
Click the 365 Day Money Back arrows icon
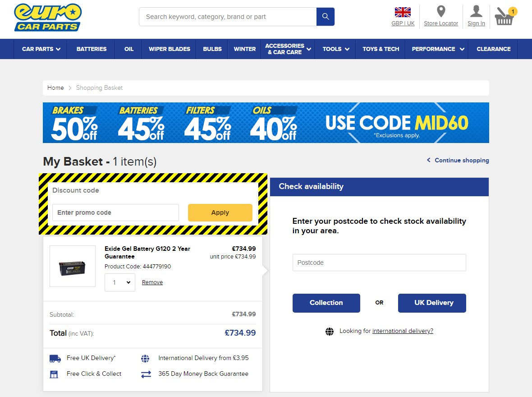[x=145, y=374]
